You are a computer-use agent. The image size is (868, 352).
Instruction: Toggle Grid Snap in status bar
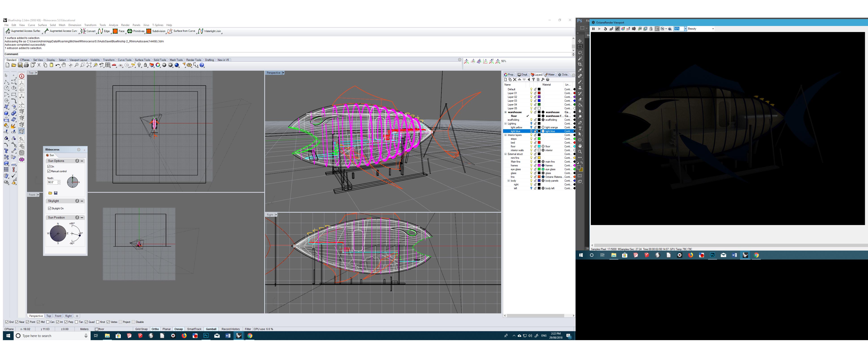click(141, 329)
